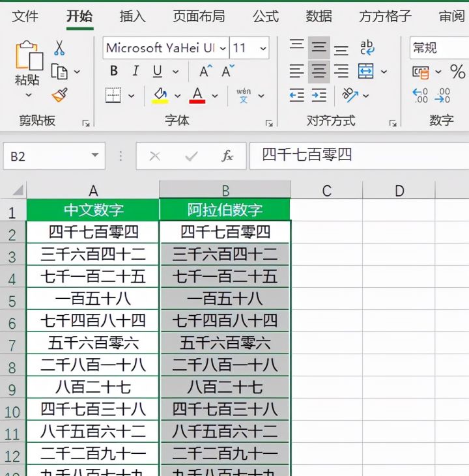
Task: Cancel the formula bar entry
Action: coord(155,156)
